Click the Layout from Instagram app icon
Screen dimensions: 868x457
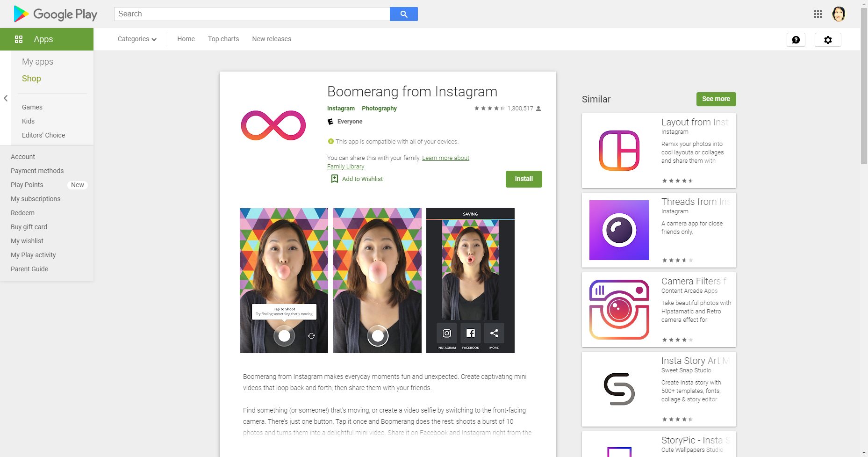pyautogui.click(x=619, y=151)
